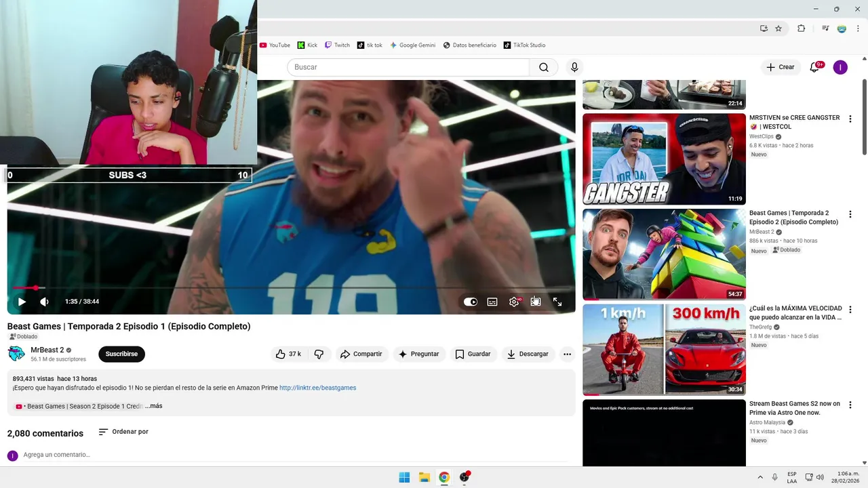Open the Datos beneficiario bookmark
Viewport: 868px width, 488px height.
tap(469, 45)
